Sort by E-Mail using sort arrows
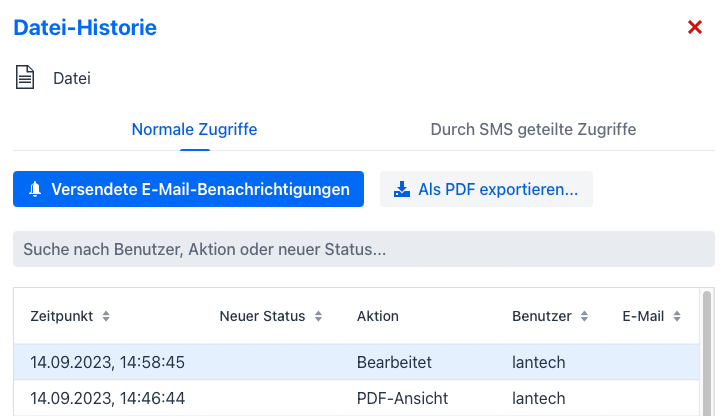This screenshot has height=416, width=725. pos(677,316)
